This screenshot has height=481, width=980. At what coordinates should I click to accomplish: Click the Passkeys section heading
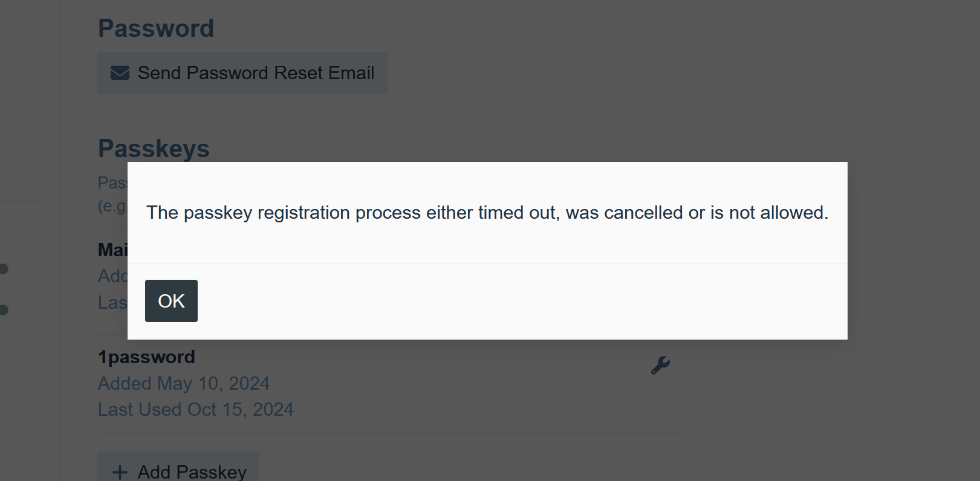154,149
